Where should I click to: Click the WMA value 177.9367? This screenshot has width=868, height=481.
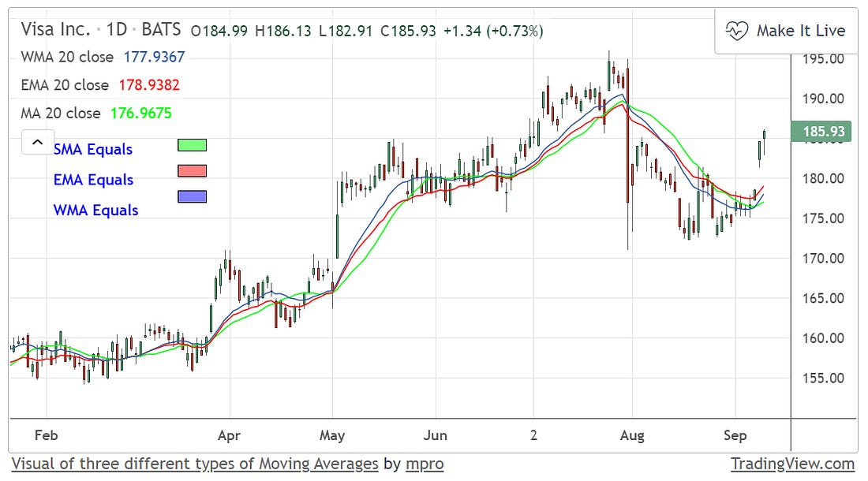(x=155, y=57)
